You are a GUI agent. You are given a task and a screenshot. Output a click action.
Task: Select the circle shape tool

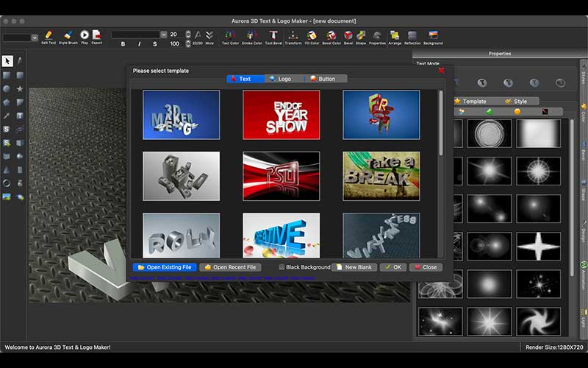[7, 88]
